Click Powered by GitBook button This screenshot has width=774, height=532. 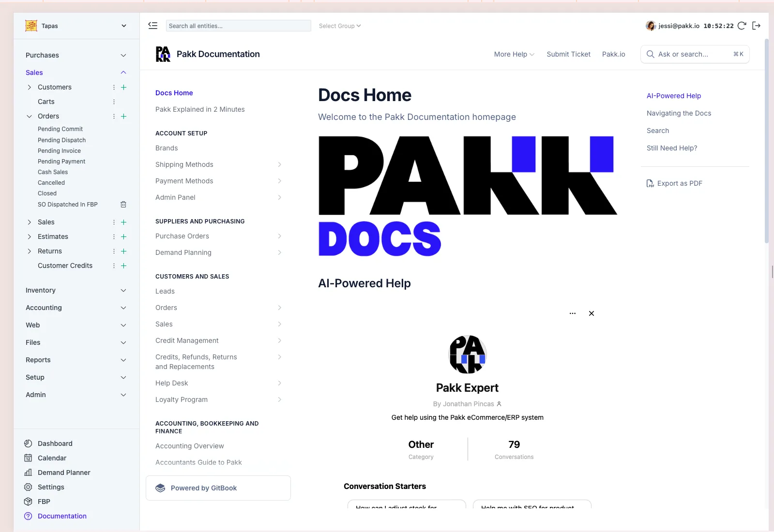point(218,488)
